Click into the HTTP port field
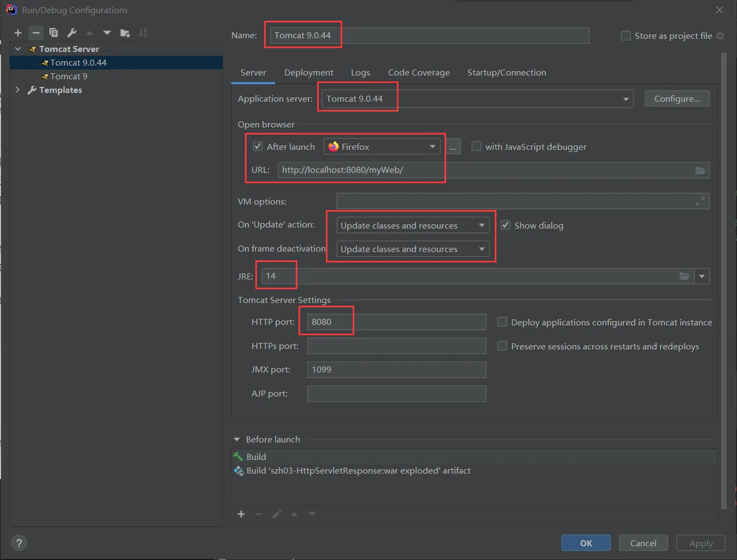Screen dimensions: 737x560 (x=396, y=322)
